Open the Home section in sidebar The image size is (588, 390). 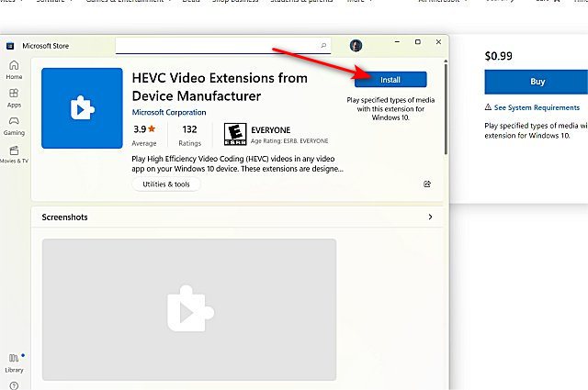click(14, 69)
